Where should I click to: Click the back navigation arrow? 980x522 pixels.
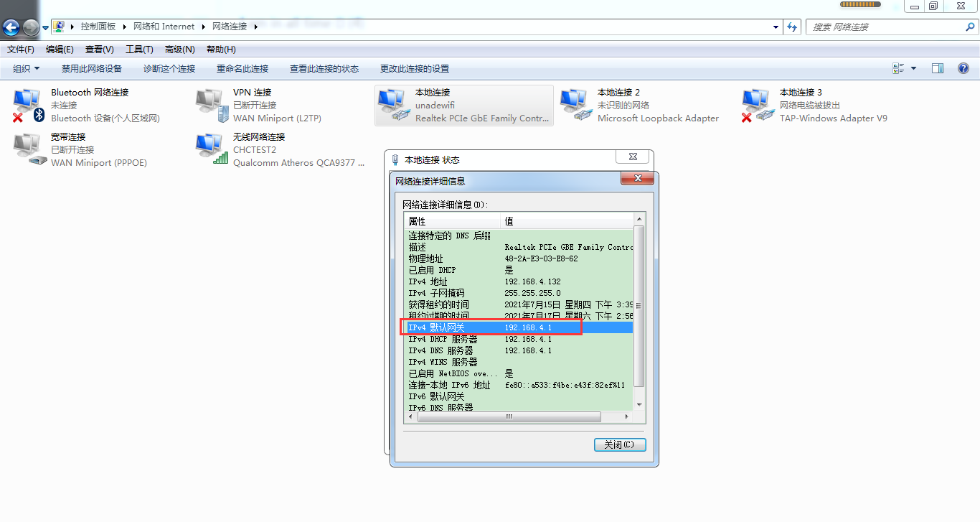point(11,27)
